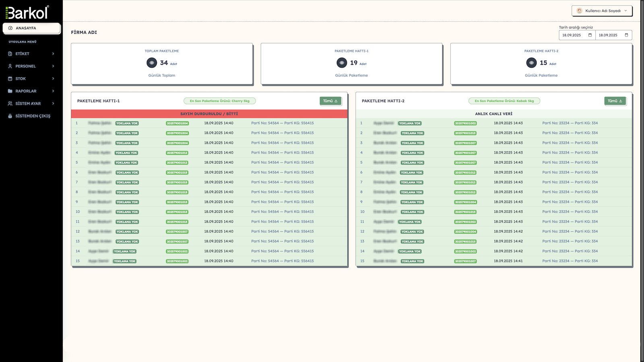Click the user avatar icon at top right
Viewport: 644px width, 362px height.
pos(579,11)
